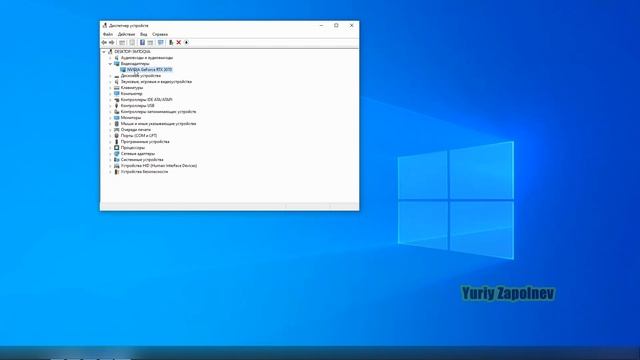Image resolution: width=640 pixels, height=360 pixels.
Task: Expand Порты (COM и LPT) category
Action: 110,136
